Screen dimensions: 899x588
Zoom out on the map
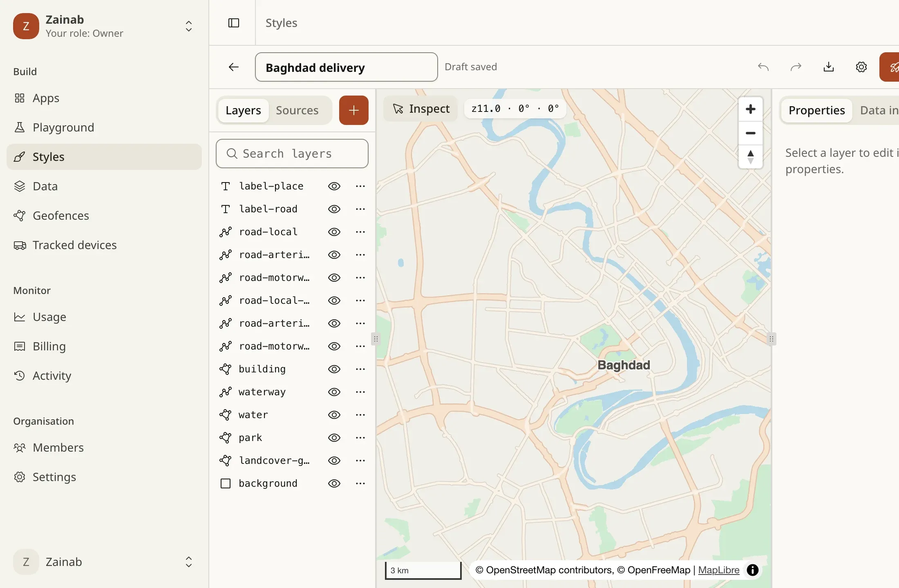(750, 133)
